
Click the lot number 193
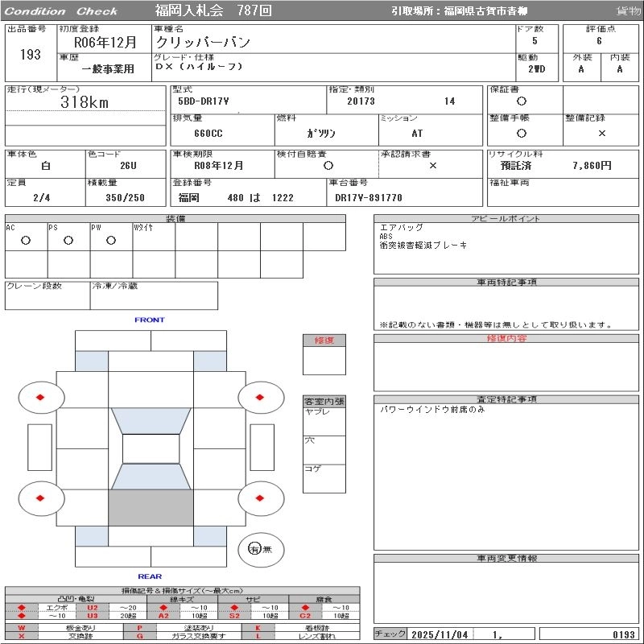(x=31, y=54)
